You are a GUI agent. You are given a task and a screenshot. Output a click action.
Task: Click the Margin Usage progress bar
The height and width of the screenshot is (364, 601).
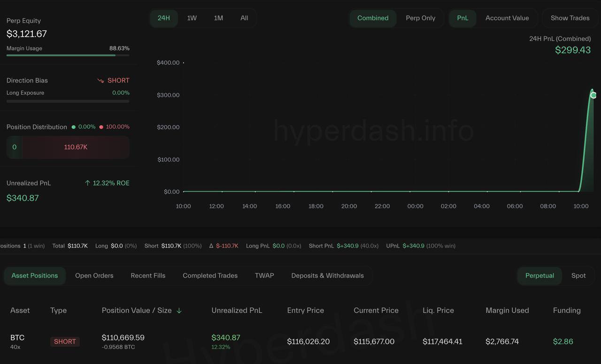coord(68,55)
